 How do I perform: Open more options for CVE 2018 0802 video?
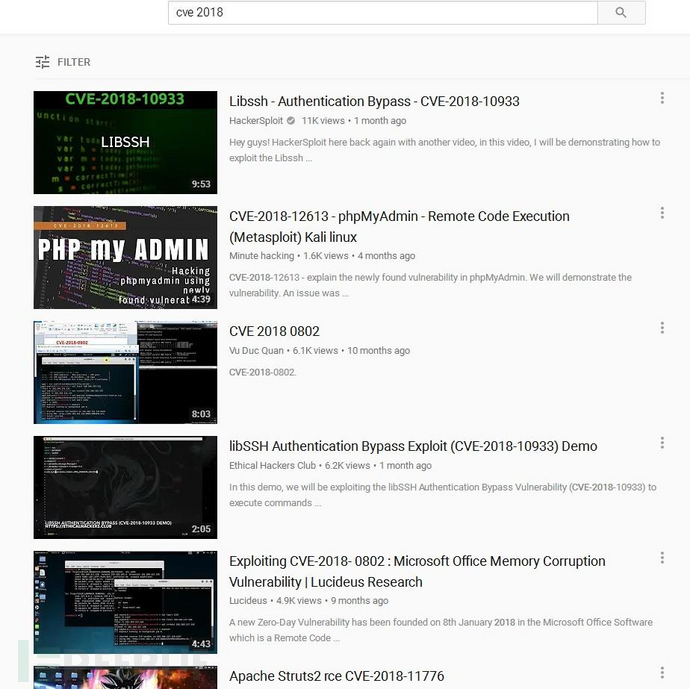pyautogui.click(x=662, y=328)
